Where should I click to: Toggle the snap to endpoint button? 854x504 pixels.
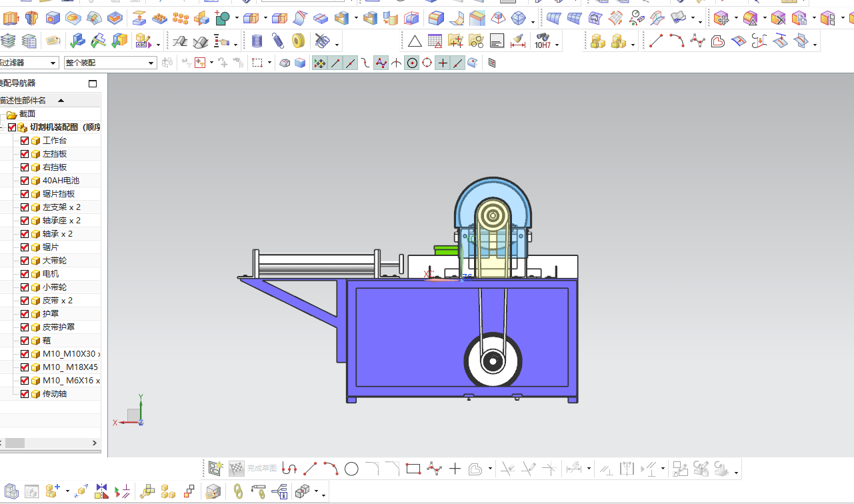tap(335, 63)
